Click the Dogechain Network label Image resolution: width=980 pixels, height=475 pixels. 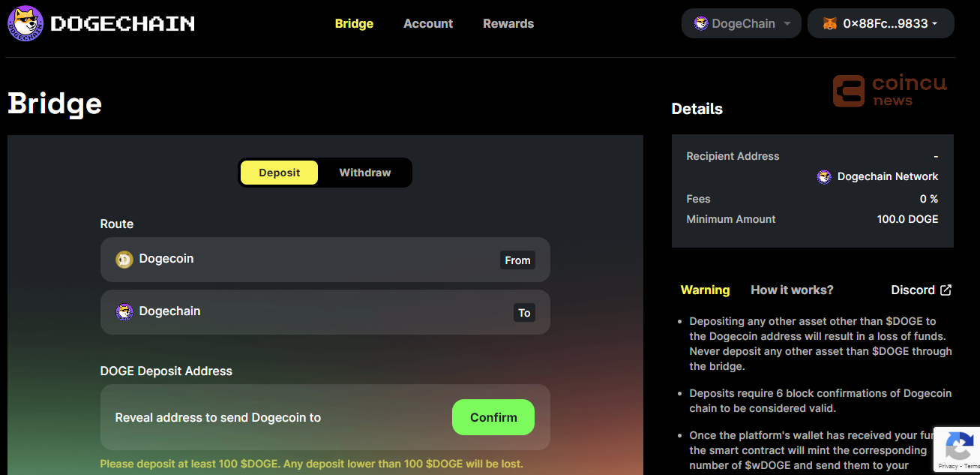(x=888, y=176)
